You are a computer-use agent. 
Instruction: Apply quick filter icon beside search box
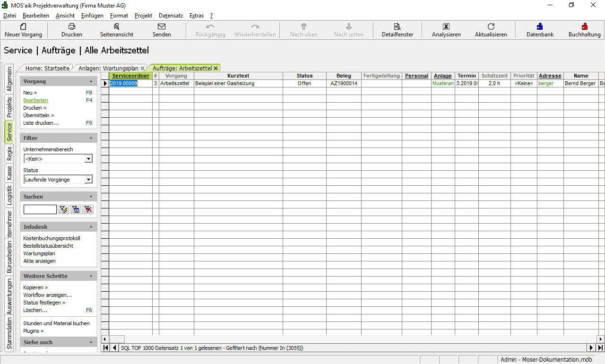[x=63, y=209]
